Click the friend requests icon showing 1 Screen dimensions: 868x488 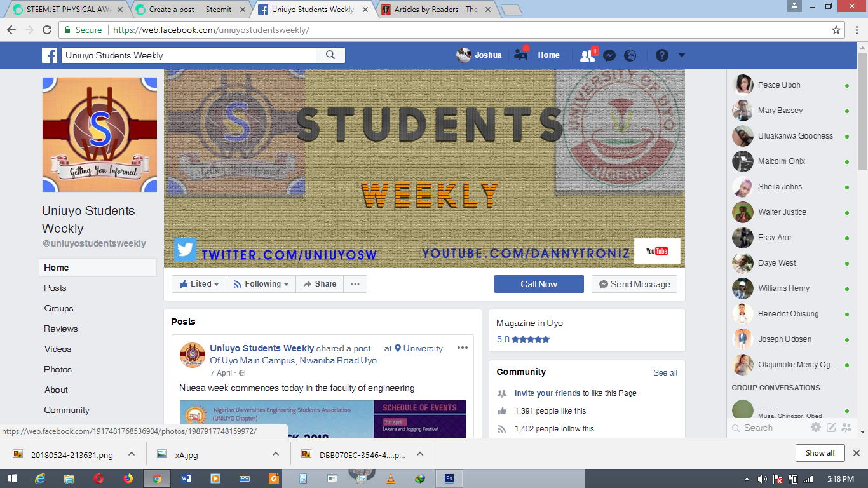coord(586,55)
